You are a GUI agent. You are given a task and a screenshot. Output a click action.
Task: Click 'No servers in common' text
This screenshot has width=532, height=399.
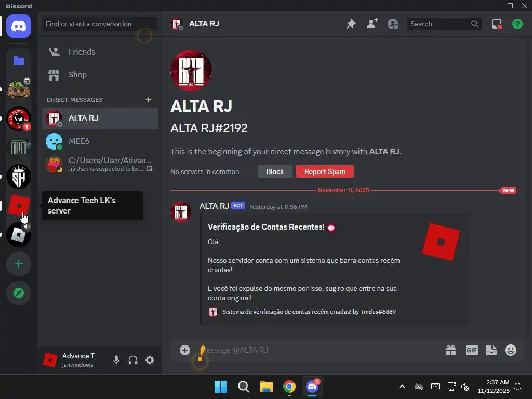205,171
